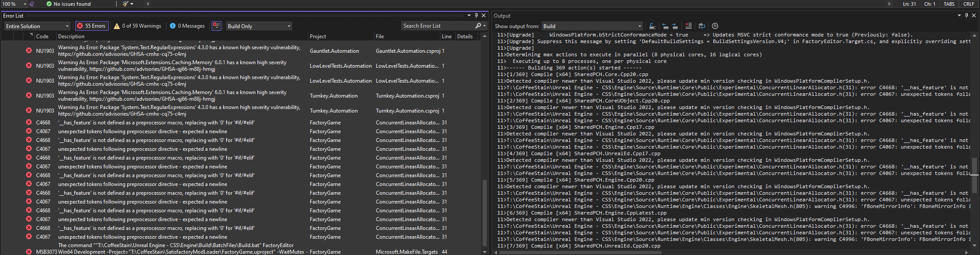Click the Error List search magnifier icon
This screenshot has height=255, width=980.
click(478, 26)
